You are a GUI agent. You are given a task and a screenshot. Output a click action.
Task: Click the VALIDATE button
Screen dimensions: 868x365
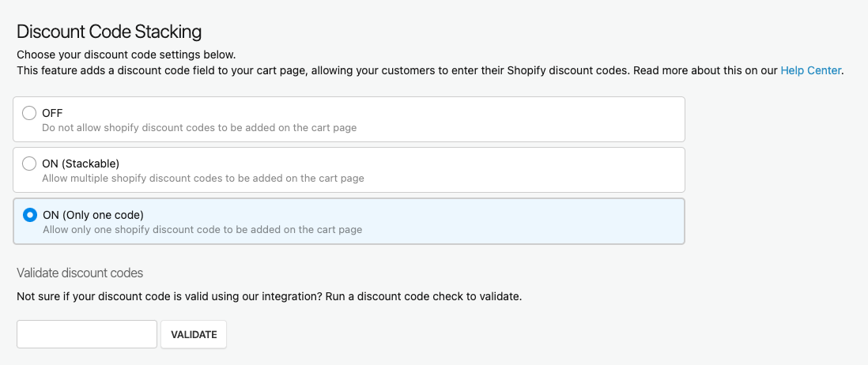pos(194,335)
